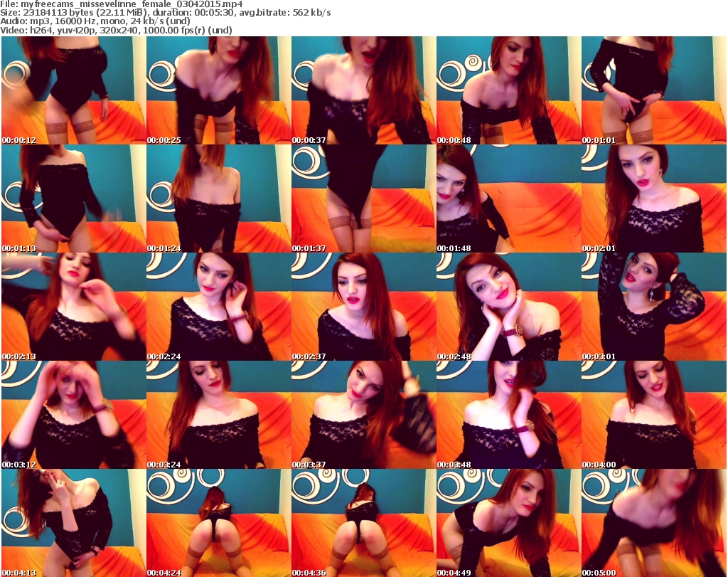Screen dimensions: 728x577
Task: Open the frame stamped 00:03:48
Action: coord(508,415)
